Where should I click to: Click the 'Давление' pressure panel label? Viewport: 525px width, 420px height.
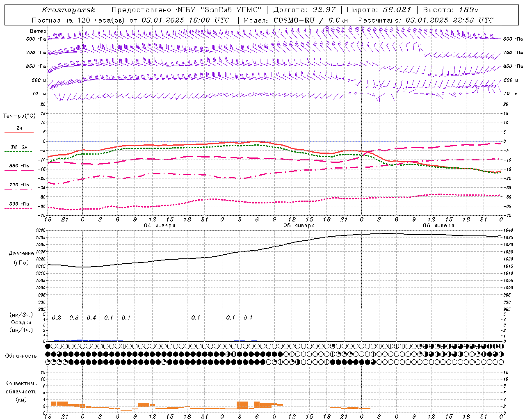tap(21, 253)
